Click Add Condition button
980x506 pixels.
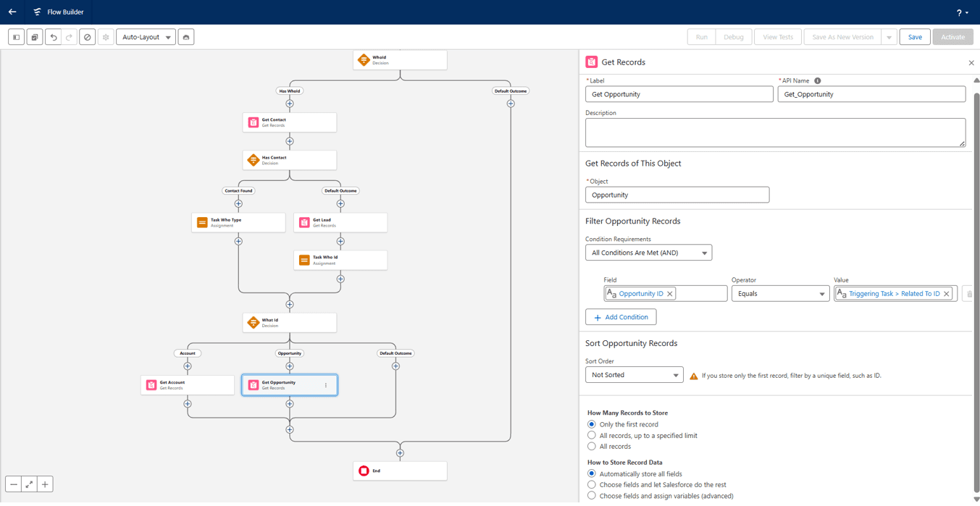point(621,317)
